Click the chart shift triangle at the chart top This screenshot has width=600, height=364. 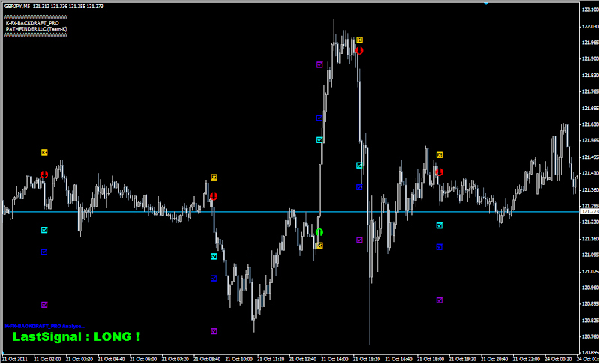tap(485, 4)
